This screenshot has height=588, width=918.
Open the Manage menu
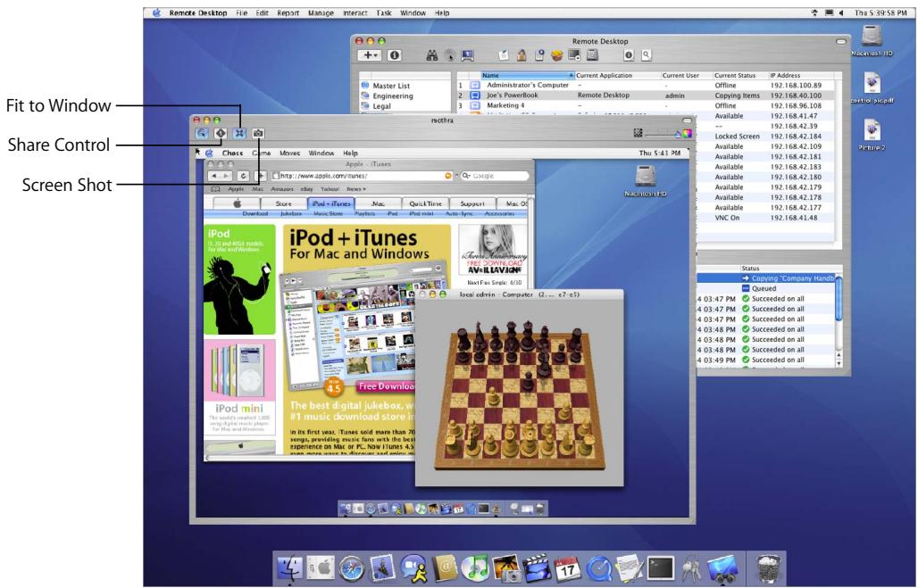click(321, 12)
